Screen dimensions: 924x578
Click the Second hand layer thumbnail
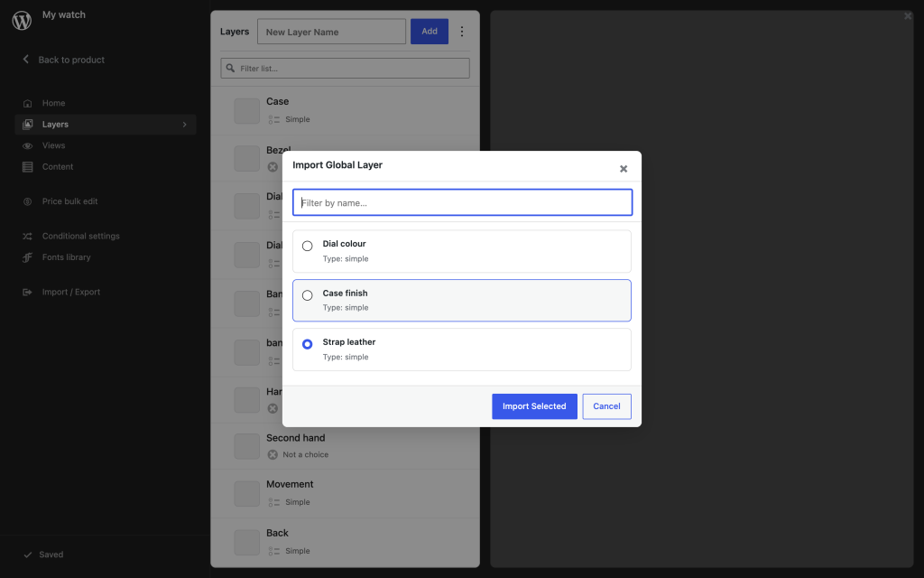click(x=247, y=446)
